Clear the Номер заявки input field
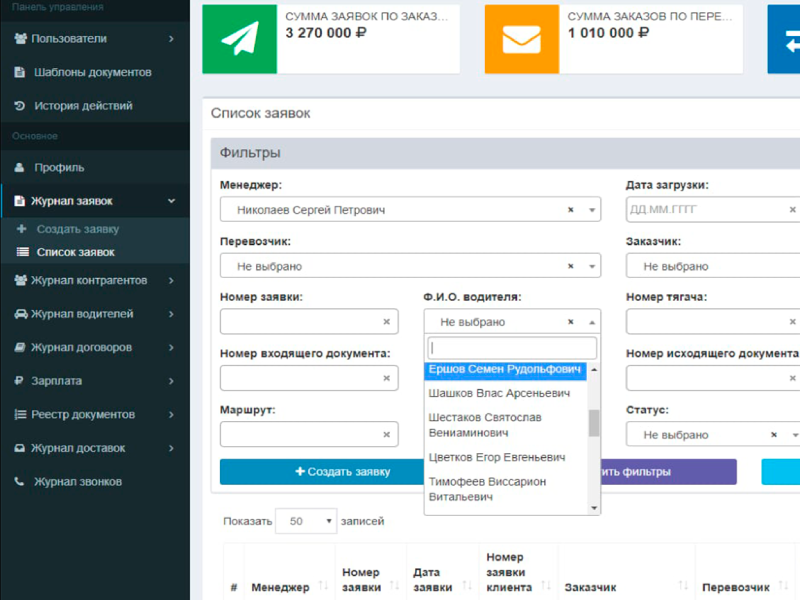Screen dimensions: 800x600 click(x=386, y=322)
